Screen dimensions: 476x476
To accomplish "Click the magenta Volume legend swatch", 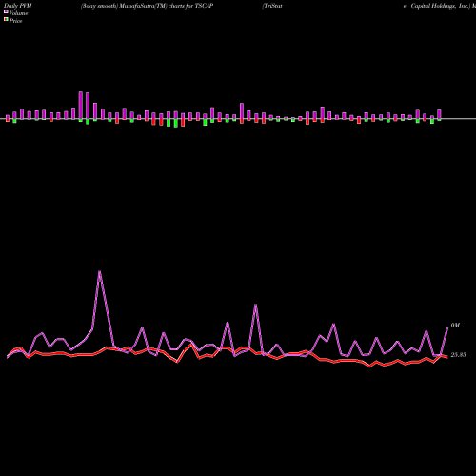I will click(x=6, y=11).
